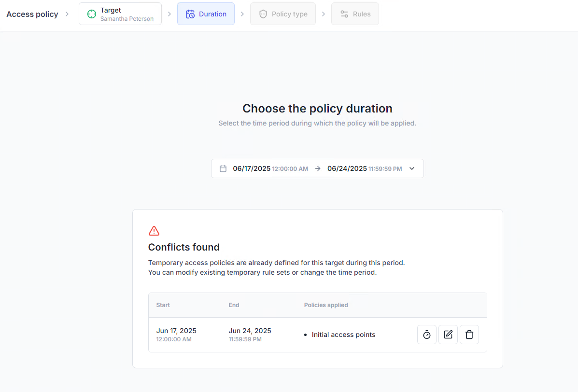Image resolution: width=578 pixels, height=392 pixels.
Task: Edit the conflicting policy with the pencil button
Action: (448, 335)
